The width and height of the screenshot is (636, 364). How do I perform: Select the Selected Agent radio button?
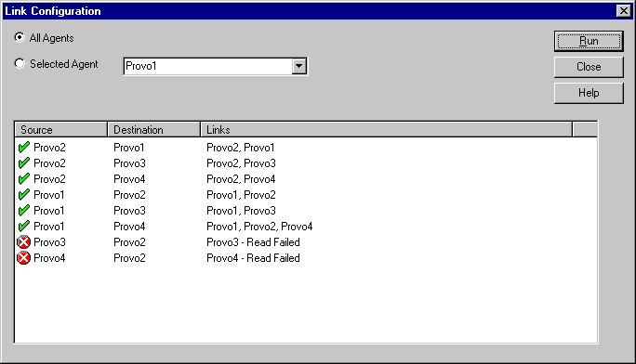tap(20, 63)
